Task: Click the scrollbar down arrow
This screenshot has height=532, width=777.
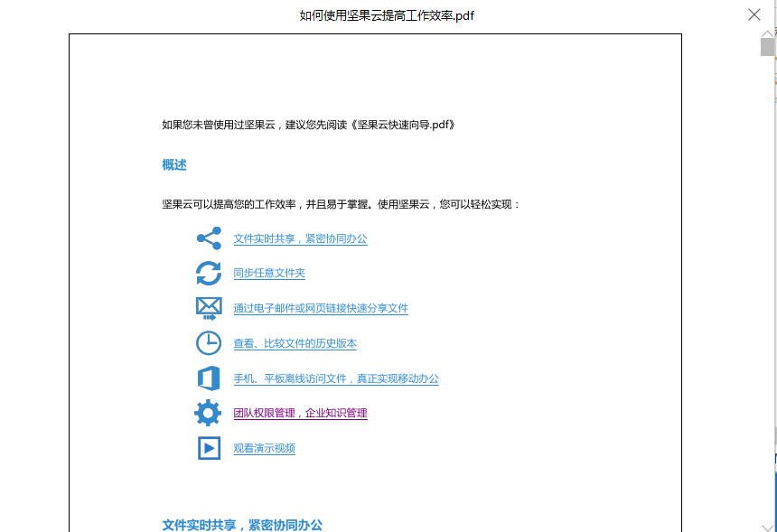Action: click(x=768, y=528)
